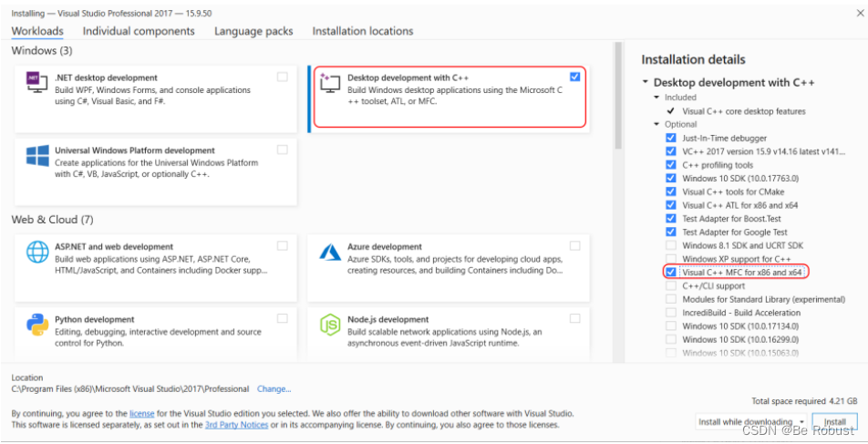868x444 pixels.
Task: Close the installer window with X
Action: (x=861, y=13)
